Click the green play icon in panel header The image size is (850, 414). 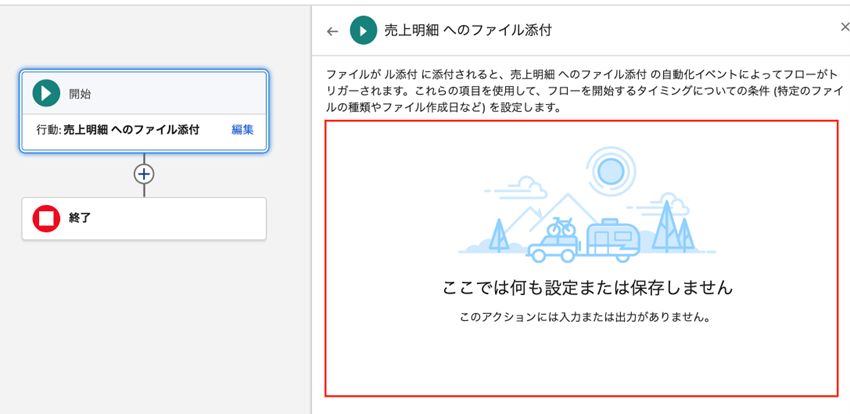click(x=362, y=31)
